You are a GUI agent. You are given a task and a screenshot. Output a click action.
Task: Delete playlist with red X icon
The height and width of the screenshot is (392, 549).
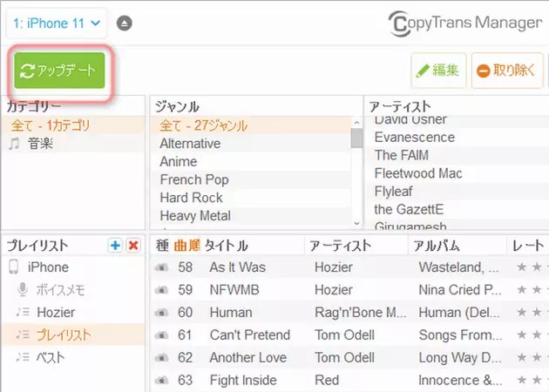133,246
